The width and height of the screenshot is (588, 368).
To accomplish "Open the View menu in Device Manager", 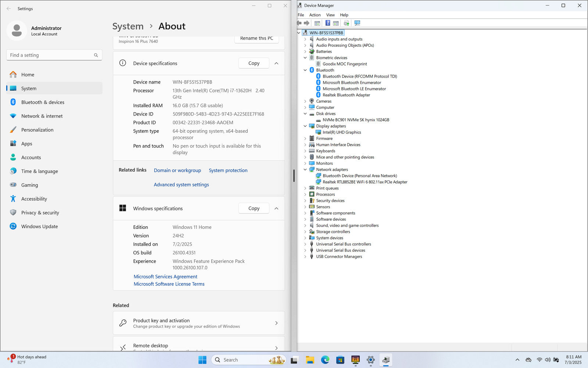I will (330, 15).
